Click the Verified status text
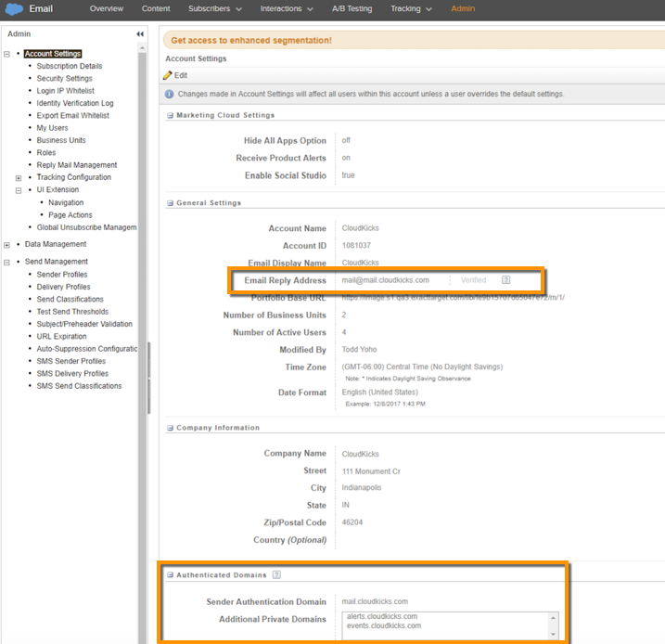This screenshot has width=665, height=644. click(473, 280)
